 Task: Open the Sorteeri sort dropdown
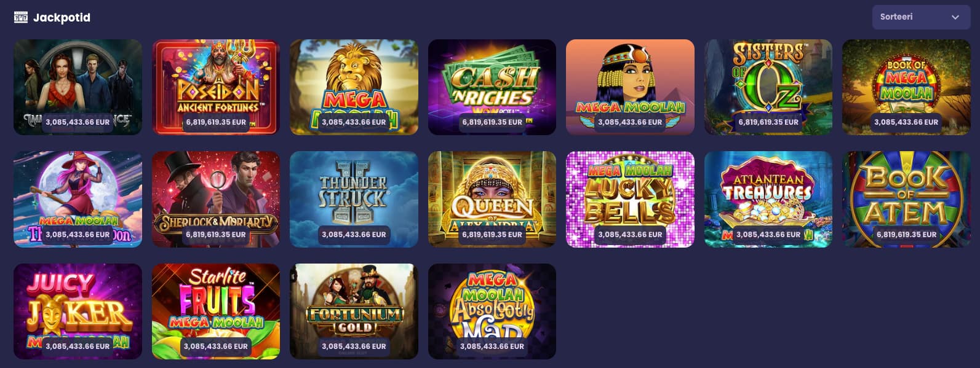click(921, 17)
